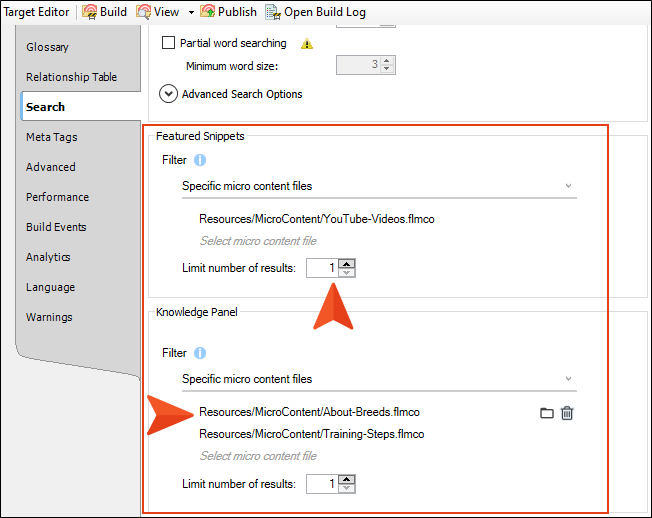Click the Publish icon in the toolbar
The height and width of the screenshot is (518, 652).
pos(207,12)
